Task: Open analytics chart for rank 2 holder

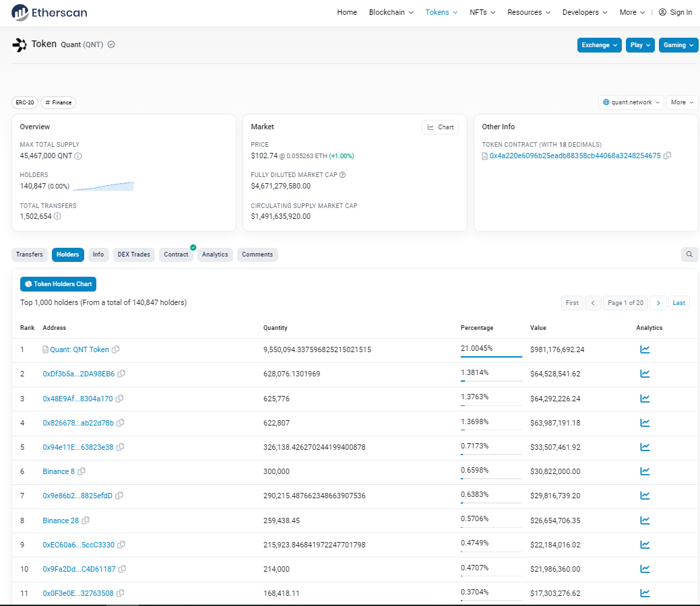Action: [x=645, y=374]
